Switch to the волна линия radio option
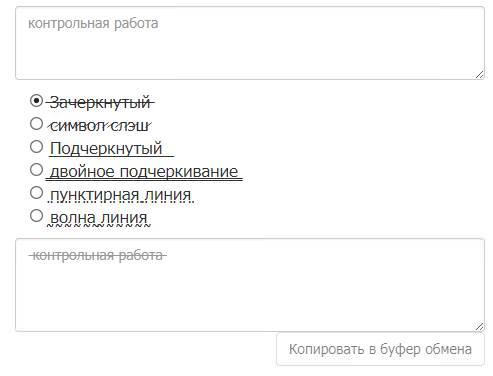Image resolution: width=493 pixels, height=376 pixels. coord(36,216)
